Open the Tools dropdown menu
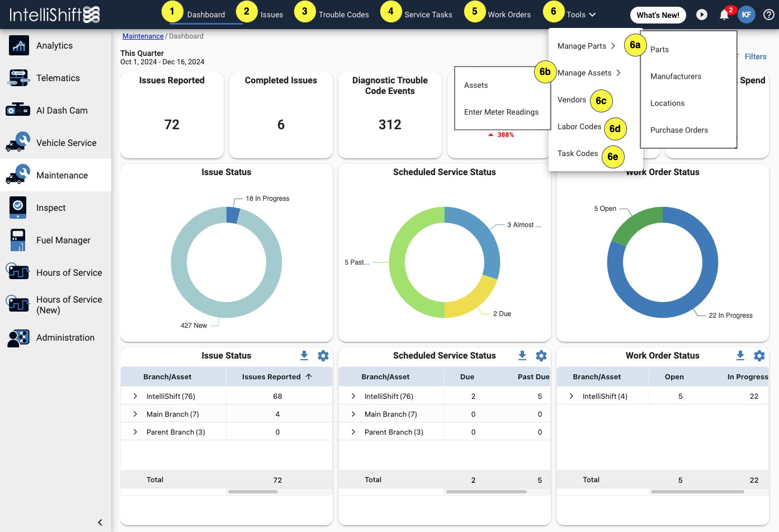Image resolution: width=779 pixels, height=532 pixels. point(581,15)
